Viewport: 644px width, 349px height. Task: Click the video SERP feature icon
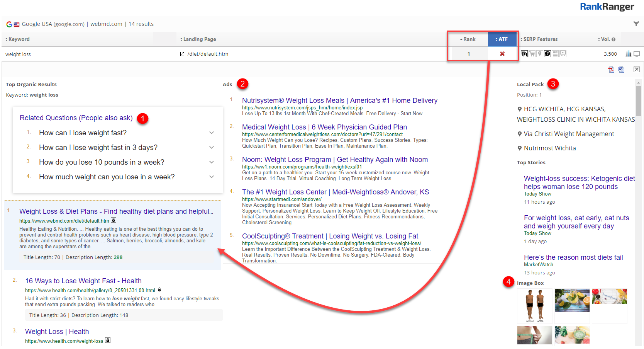[563, 54]
